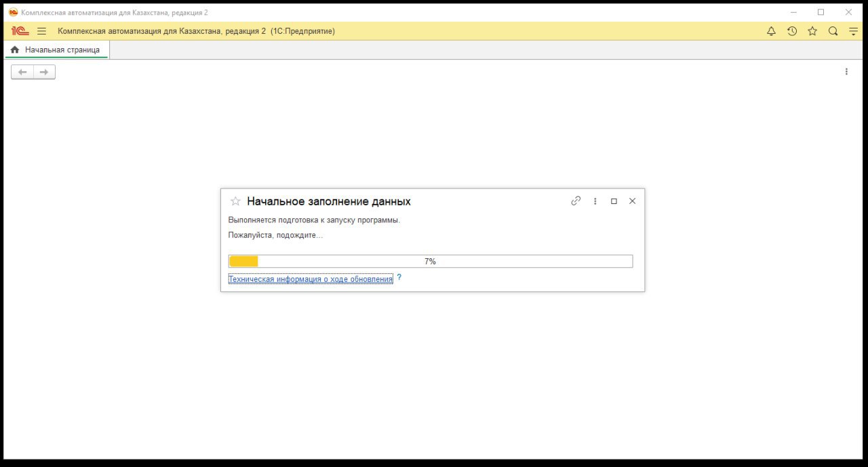Viewport: 868px width, 467px height.
Task: Open Техническая информация о ходе обновления link
Action: click(x=311, y=279)
